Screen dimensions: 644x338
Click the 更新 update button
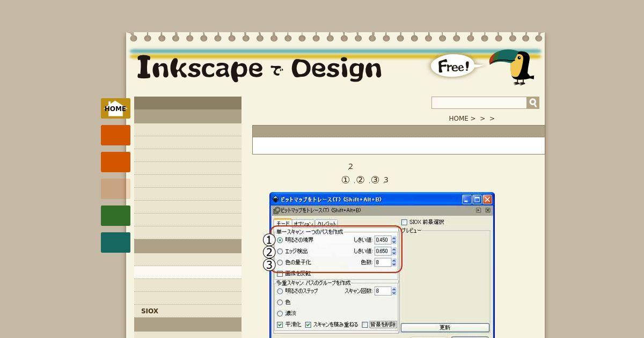[445, 327]
